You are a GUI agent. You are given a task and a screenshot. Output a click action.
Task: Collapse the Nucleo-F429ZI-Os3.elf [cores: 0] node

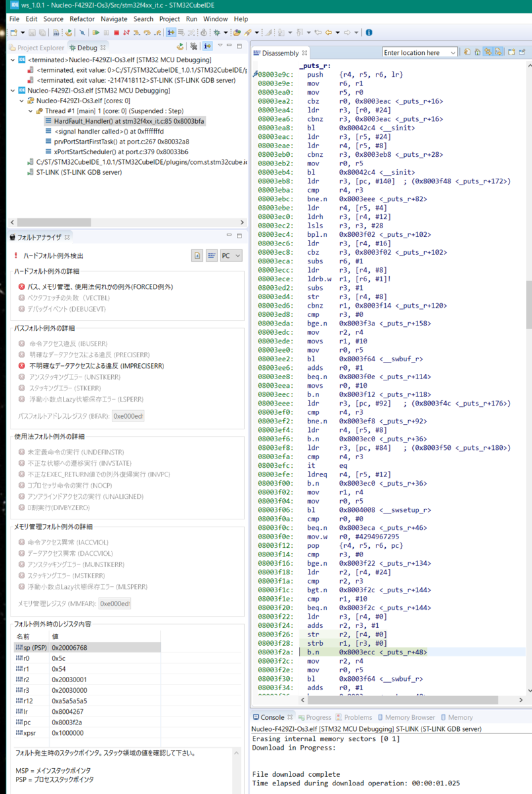click(22, 101)
